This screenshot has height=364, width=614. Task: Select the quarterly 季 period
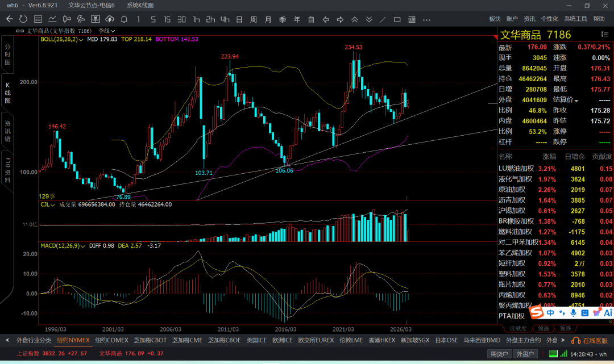283,19
